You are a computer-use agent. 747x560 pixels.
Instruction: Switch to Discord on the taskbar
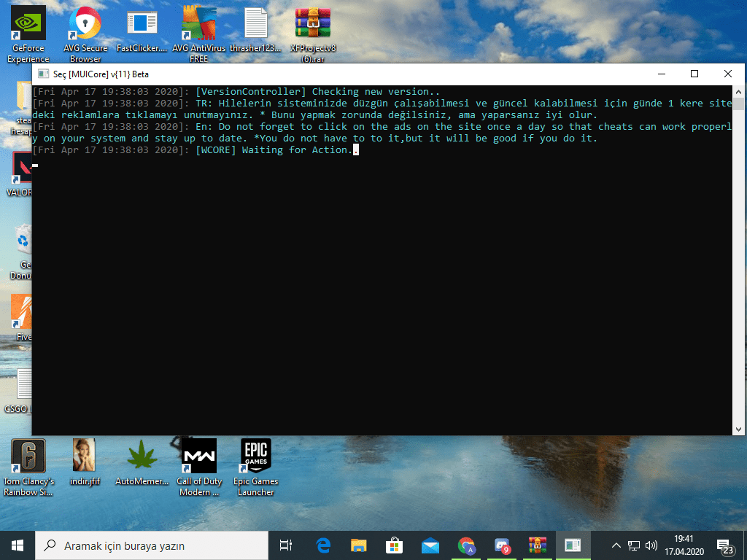[502, 545]
